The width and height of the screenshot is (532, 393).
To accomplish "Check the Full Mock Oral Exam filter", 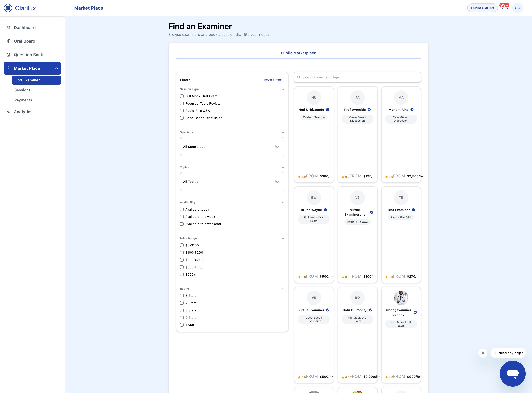I will [182, 96].
